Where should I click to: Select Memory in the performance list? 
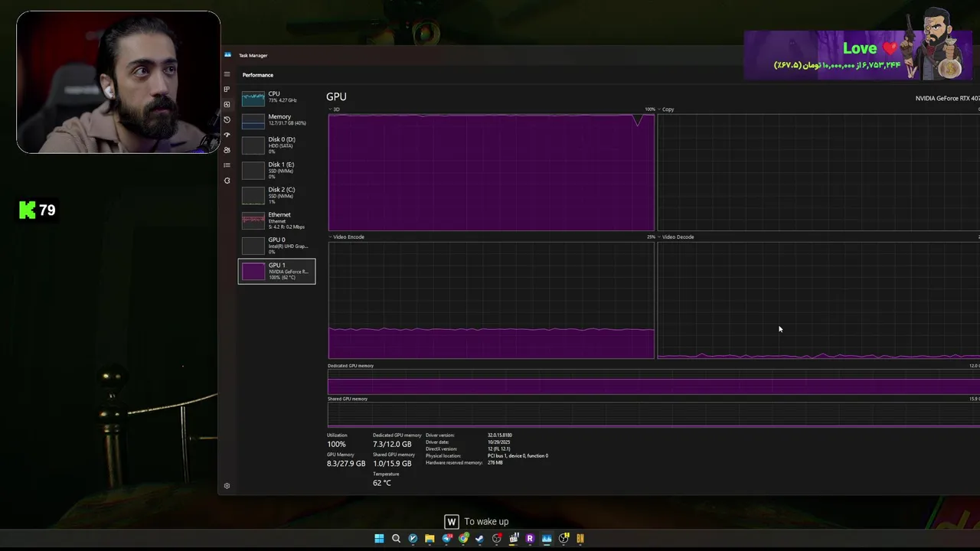(276, 120)
